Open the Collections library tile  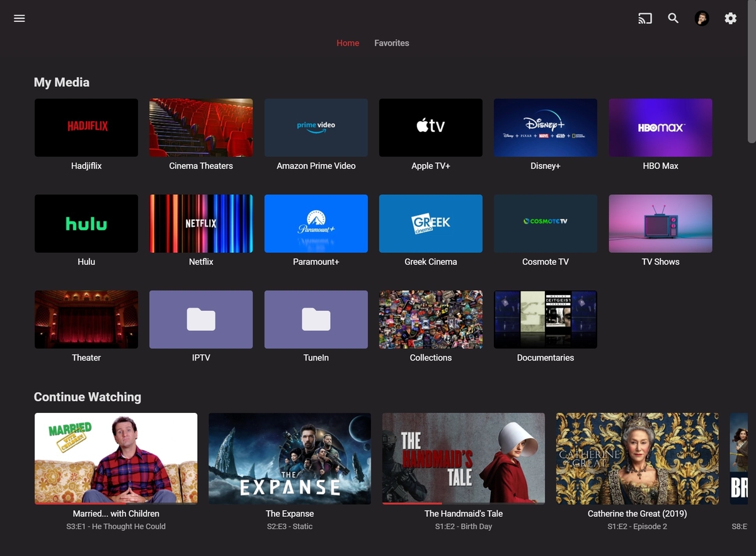pos(431,319)
